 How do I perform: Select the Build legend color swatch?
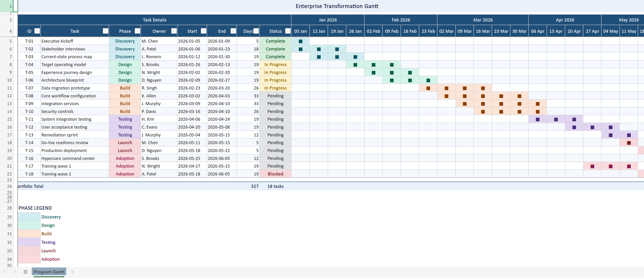(x=29, y=234)
